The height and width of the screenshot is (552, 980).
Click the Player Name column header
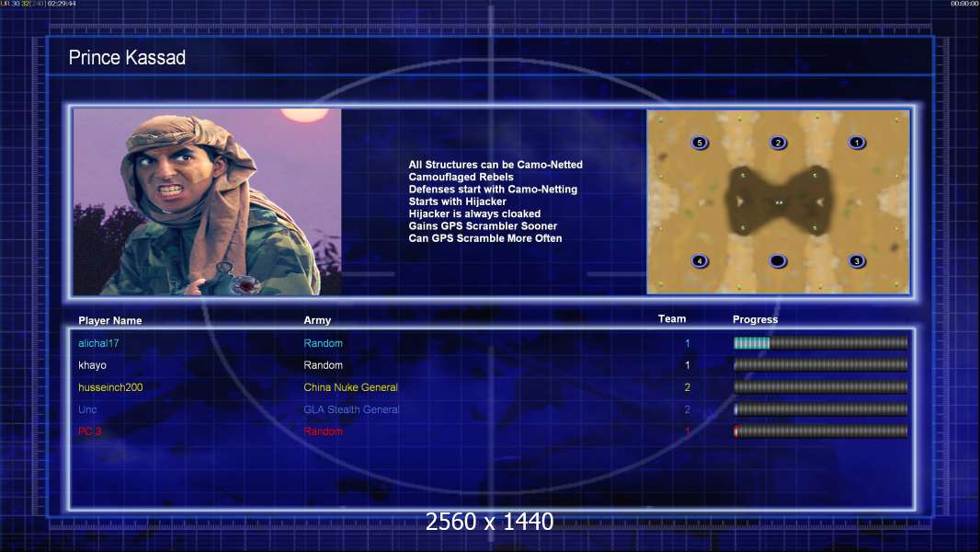[x=110, y=321]
